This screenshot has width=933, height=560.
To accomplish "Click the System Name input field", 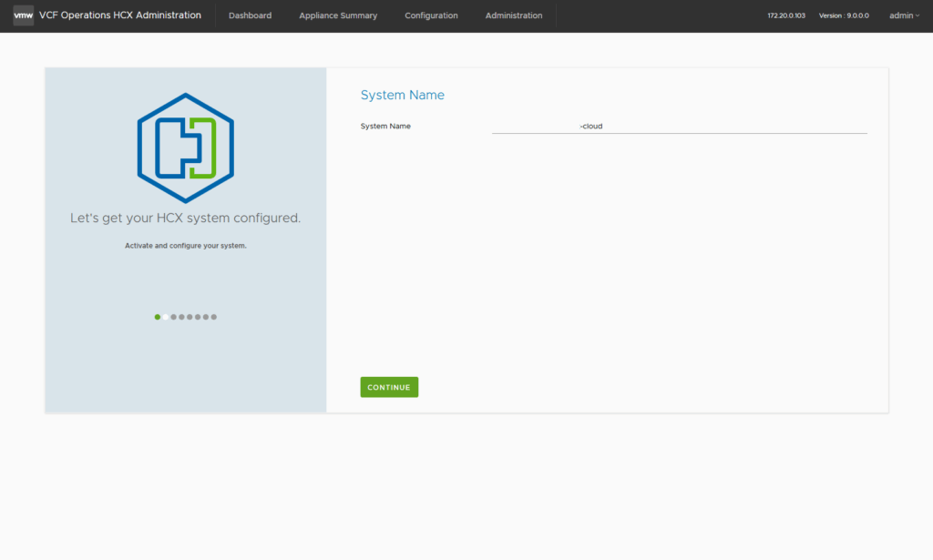I will coord(679,127).
